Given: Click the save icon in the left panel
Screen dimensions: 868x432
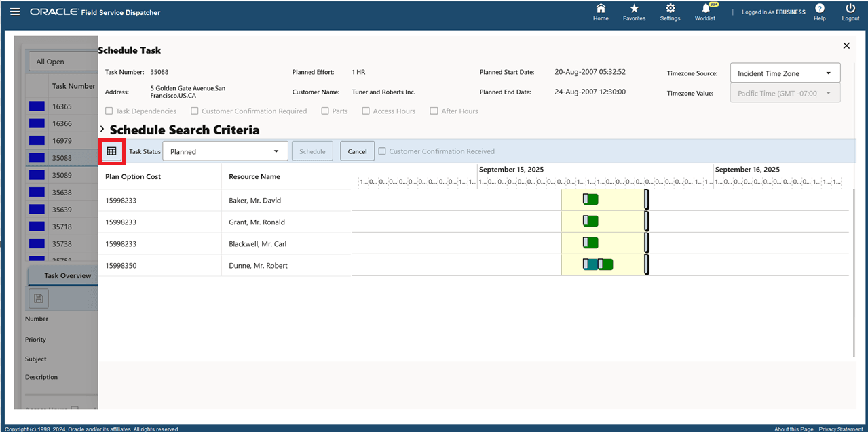Looking at the screenshot, I should tap(39, 298).
